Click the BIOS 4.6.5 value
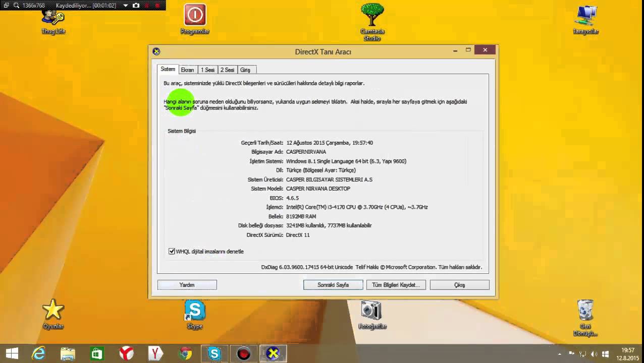The height and width of the screenshot is (363, 644). (292, 198)
